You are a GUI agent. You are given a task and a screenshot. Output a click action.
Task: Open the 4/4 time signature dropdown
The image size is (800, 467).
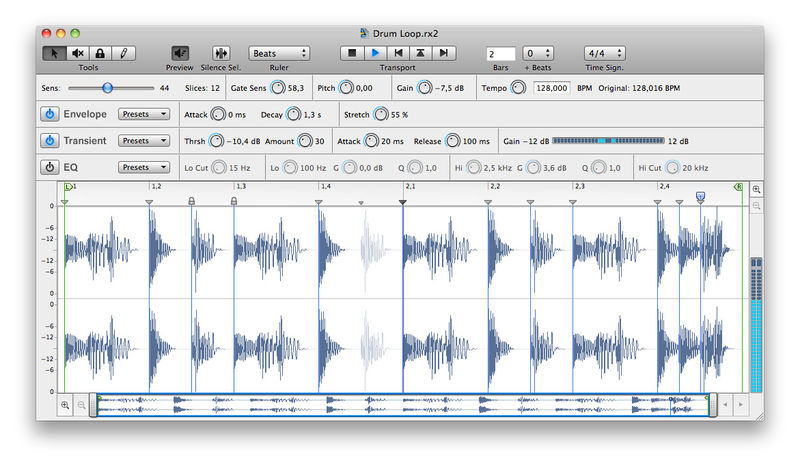tap(605, 53)
